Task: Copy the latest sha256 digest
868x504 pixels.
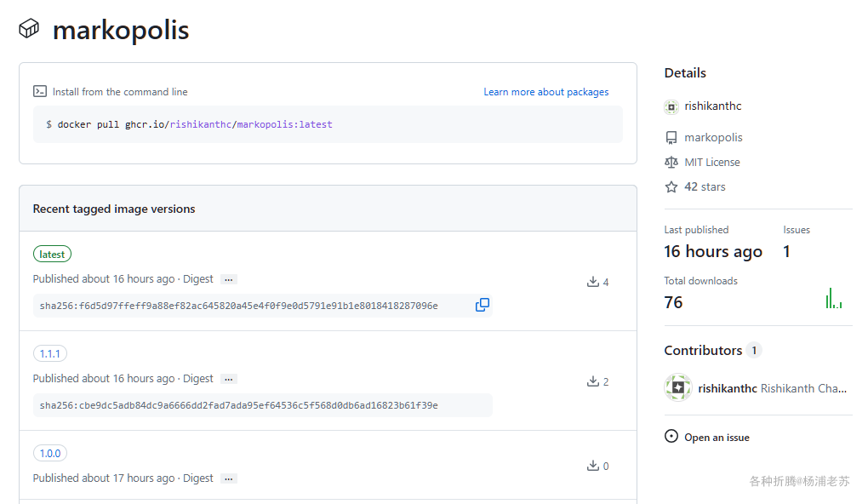Action: 483,305
